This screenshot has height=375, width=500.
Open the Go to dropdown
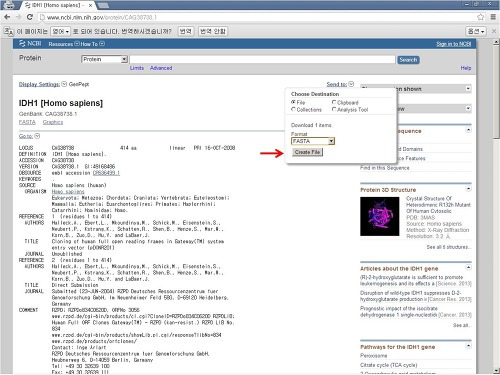click(29, 136)
